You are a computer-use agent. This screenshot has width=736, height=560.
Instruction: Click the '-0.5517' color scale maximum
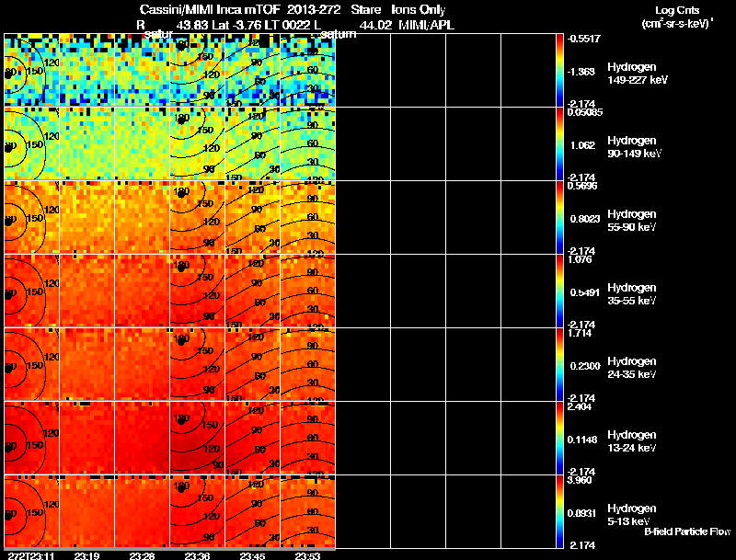coord(584,39)
